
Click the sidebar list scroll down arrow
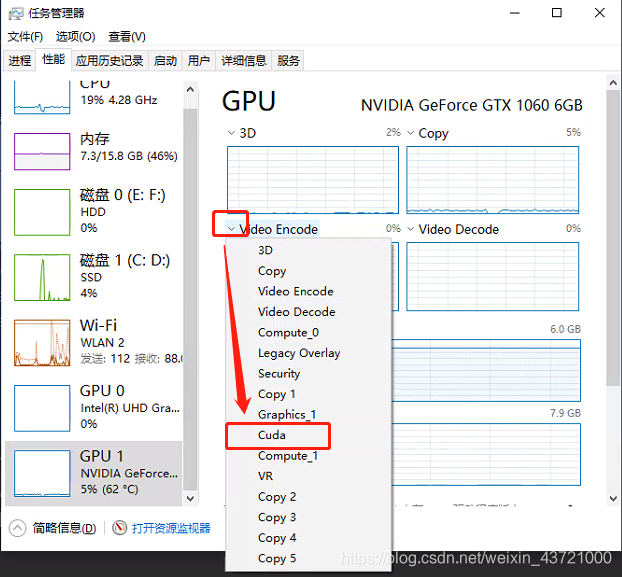(x=190, y=498)
